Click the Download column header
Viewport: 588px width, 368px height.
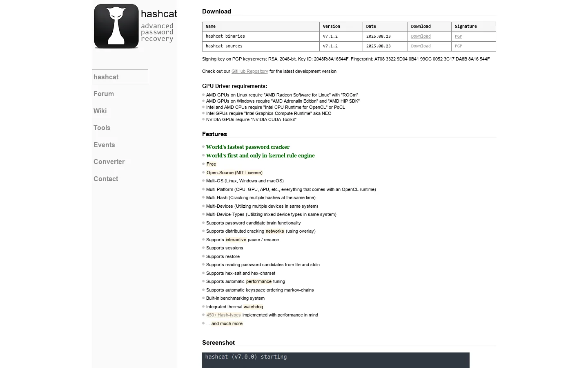pos(430,27)
